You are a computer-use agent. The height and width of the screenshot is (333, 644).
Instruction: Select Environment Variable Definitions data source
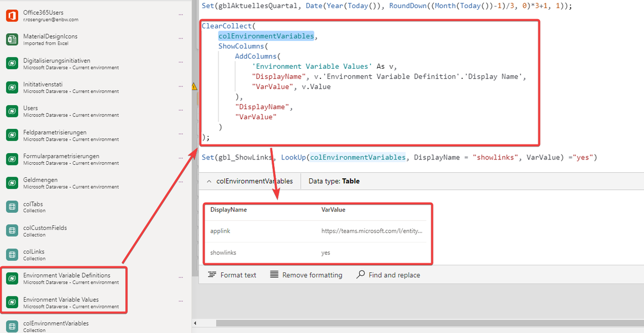pyautogui.click(x=96, y=278)
